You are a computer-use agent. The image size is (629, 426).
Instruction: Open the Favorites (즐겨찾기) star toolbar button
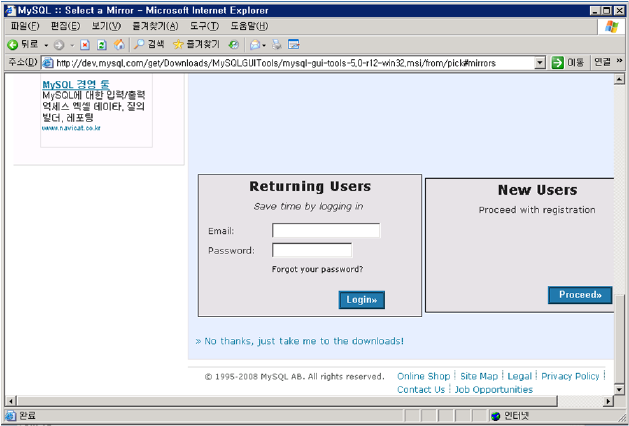[196, 45]
